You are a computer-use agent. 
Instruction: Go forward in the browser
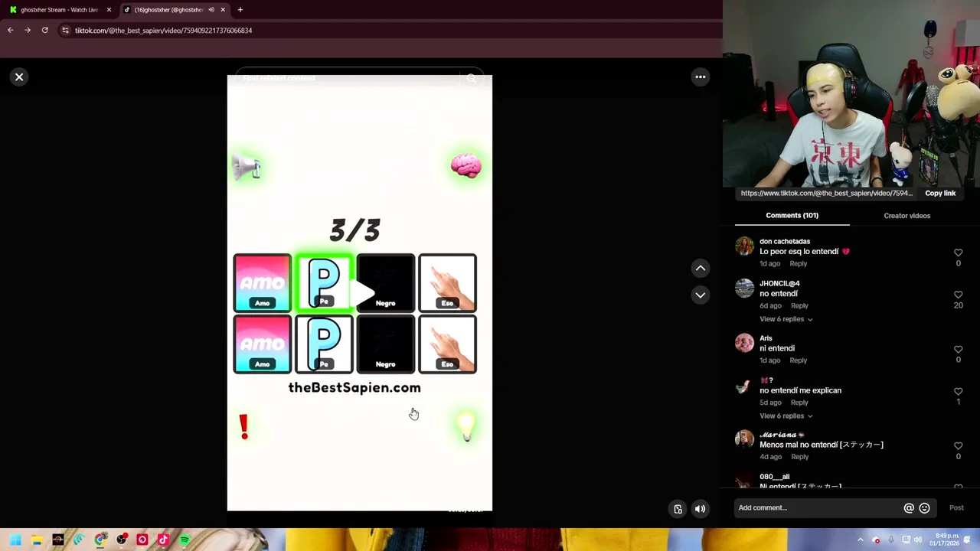coord(28,31)
